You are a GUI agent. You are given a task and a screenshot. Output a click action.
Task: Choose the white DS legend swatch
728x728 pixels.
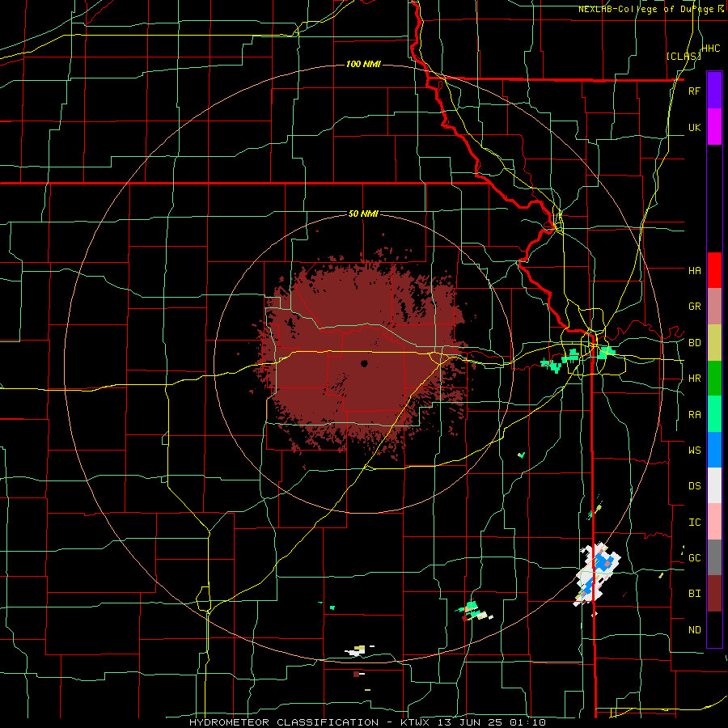[x=714, y=485]
